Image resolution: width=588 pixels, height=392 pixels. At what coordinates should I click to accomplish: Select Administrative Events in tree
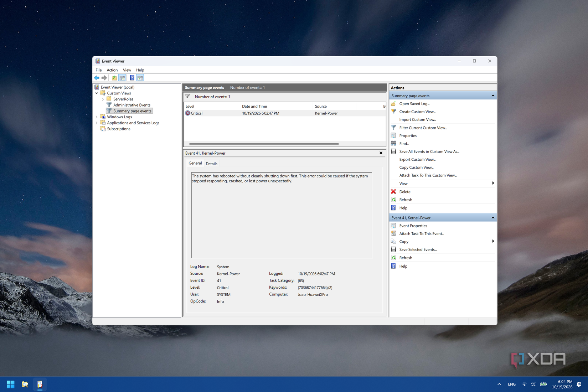[131, 105]
